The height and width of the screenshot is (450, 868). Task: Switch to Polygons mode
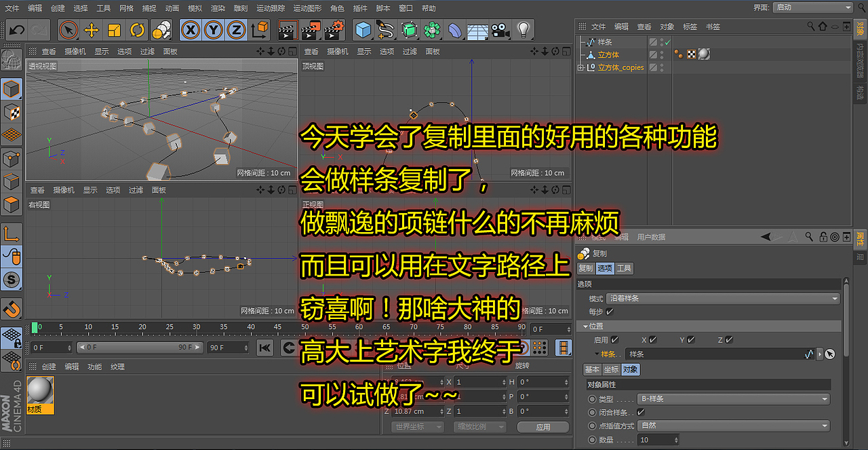click(12, 204)
